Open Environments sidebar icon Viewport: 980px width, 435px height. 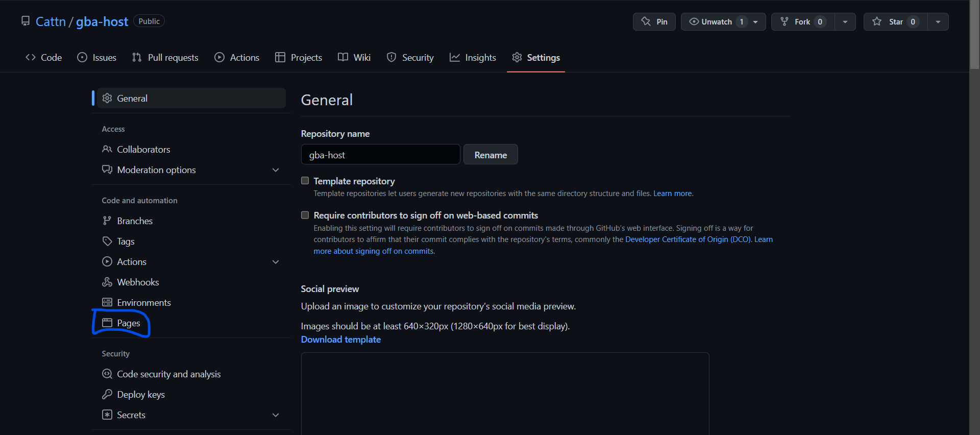click(107, 302)
